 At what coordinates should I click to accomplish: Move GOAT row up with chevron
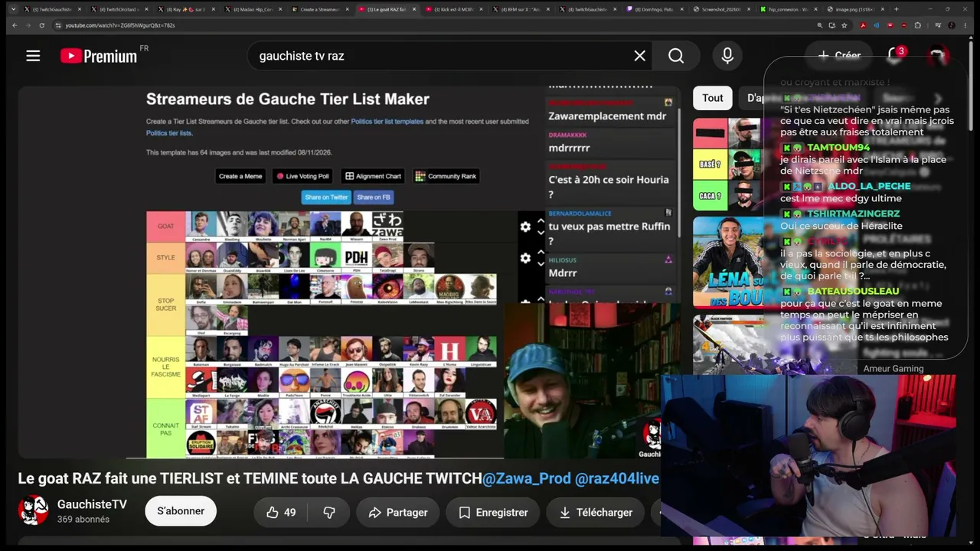point(541,220)
